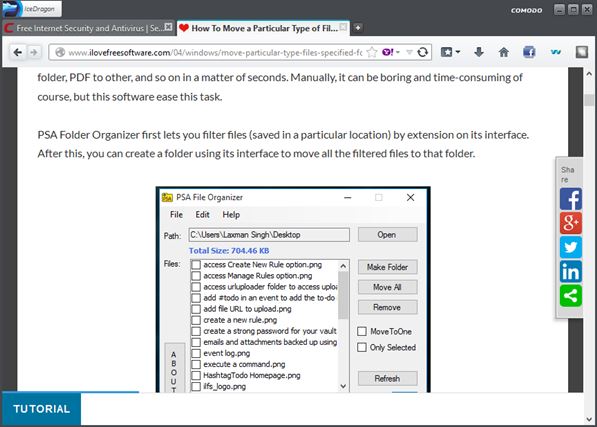The width and height of the screenshot is (597, 427).
Task: Share article on Twitter
Action: coord(571,247)
